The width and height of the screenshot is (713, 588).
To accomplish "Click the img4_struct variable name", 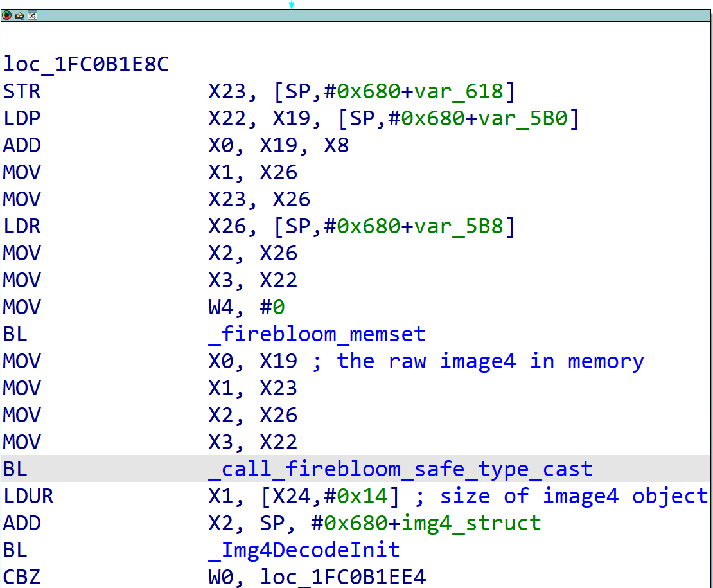I will pyautogui.click(x=471, y=523).
